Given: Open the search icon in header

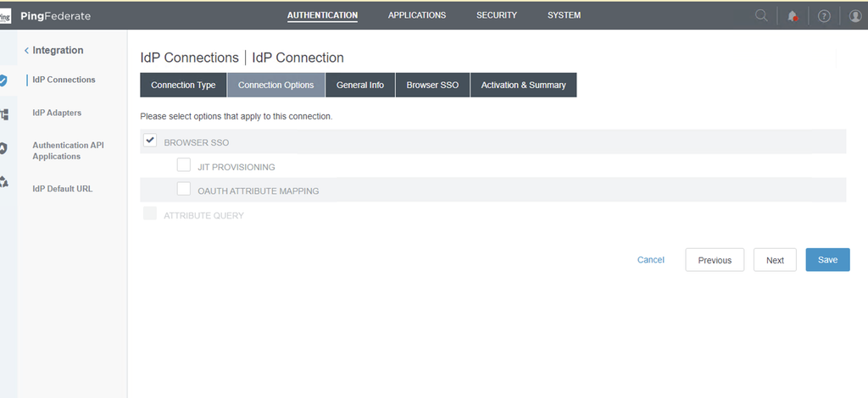Looking at the screenshot, I should pos(762,15).
